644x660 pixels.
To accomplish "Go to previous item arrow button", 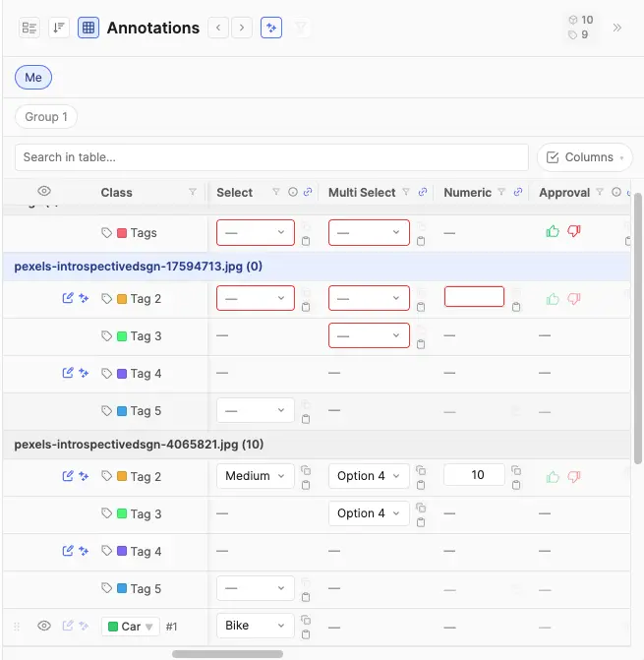I will pos(218,28).
